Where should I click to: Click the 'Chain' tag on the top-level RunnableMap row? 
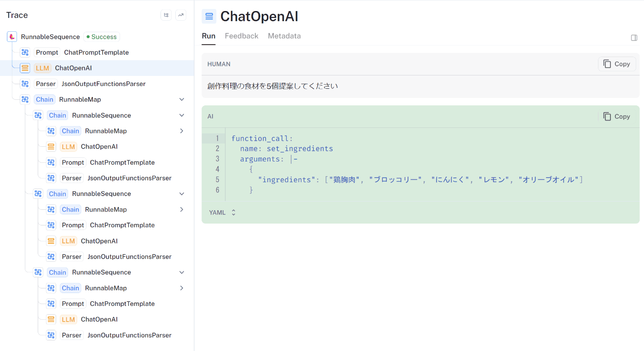(x=45, y=99)
